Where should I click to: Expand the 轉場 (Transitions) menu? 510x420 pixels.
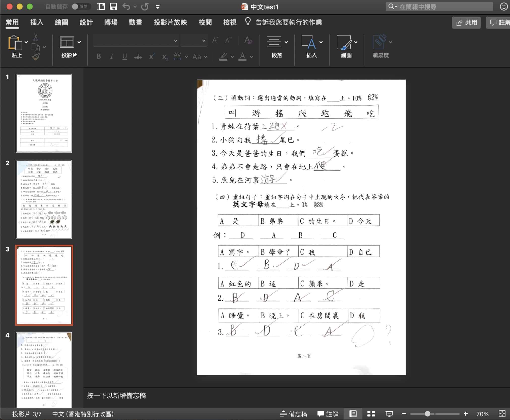coord(111,22)
